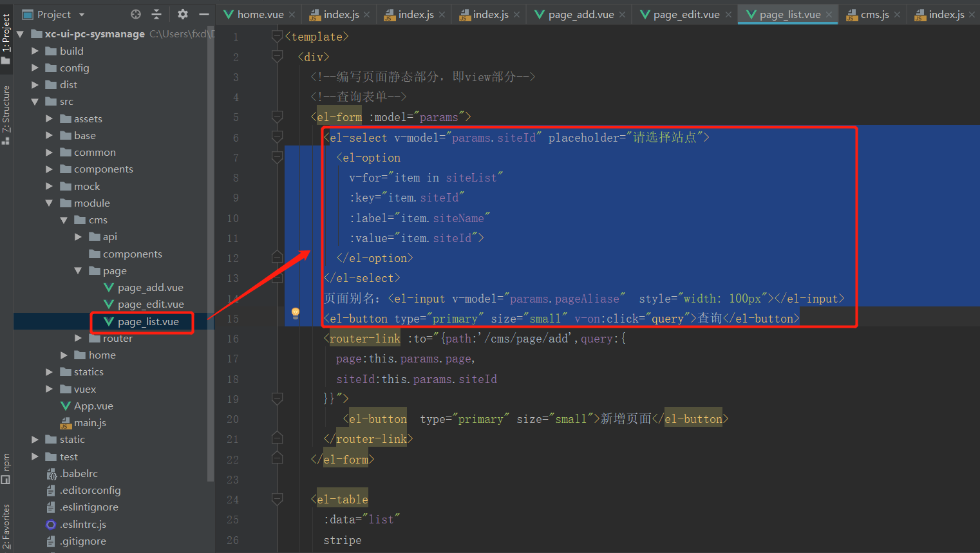
Task: Close the cms.js tab
Action: coord(897,14)
